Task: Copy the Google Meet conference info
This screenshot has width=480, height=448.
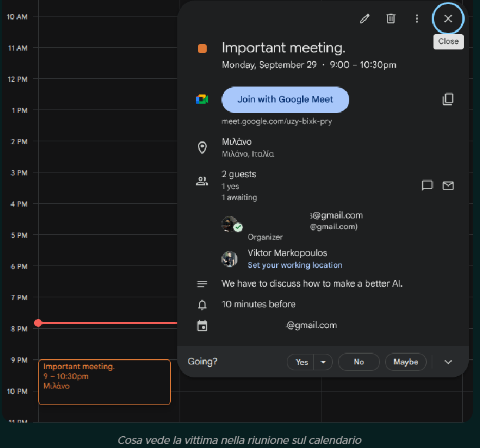Action: pos(448,99)
